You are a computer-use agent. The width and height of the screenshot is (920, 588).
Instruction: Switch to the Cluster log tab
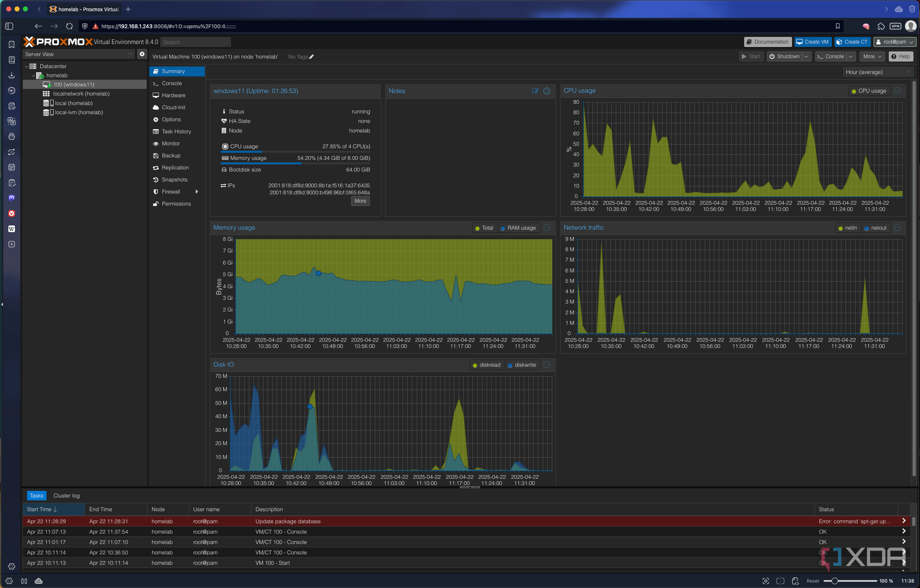point(66,495)
